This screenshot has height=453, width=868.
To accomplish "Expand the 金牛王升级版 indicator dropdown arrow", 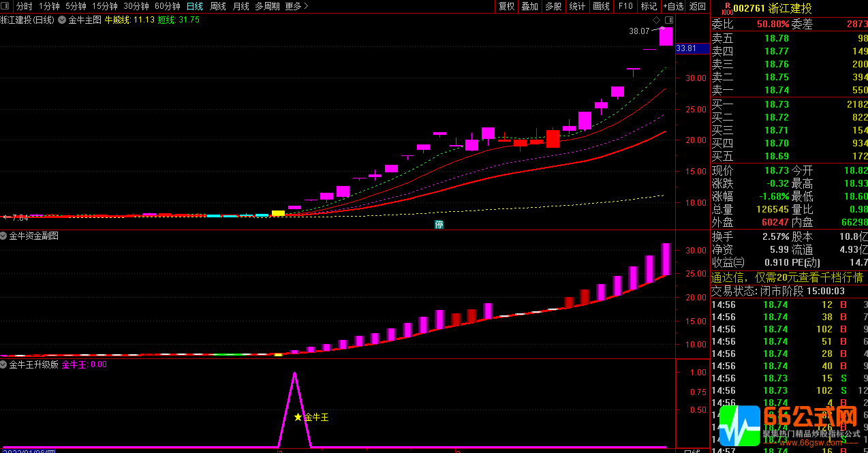I will [x=4, y=364].
